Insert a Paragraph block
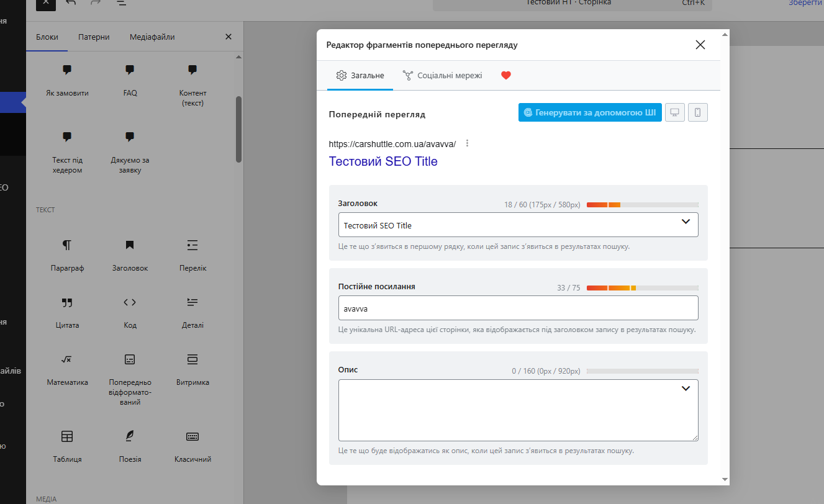The image size is (824, 504). (x=67, y=255)
